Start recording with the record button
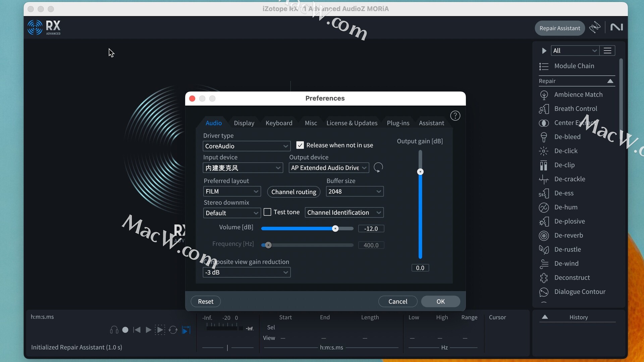 point(125,330)
